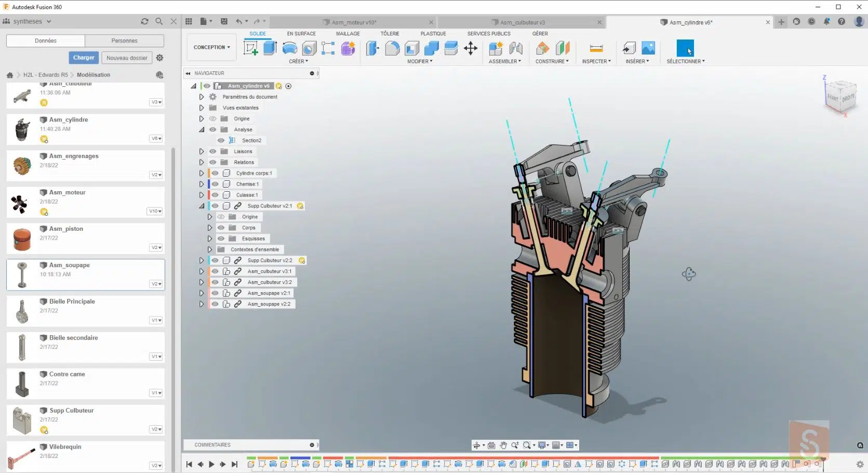The width and height of the screenshot is (868, 473).
Task: Add a new document tab
Action: (781, 22)
